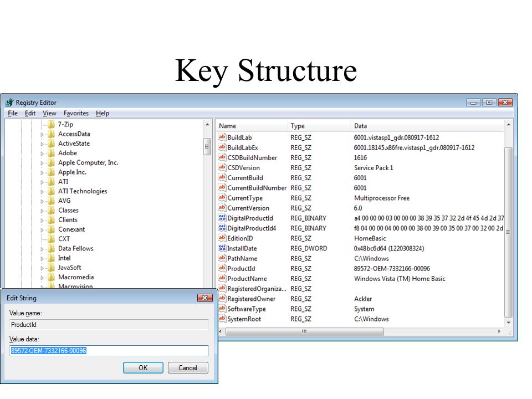The width and height of the screenshot is (532, 399).
Task: Click the DigitalProductId4 binary icon
Action: pos(222,228)
